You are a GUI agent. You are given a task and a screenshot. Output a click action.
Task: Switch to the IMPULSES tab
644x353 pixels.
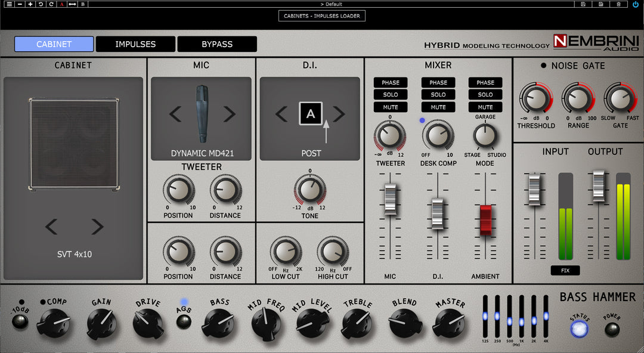click(135, 44)
